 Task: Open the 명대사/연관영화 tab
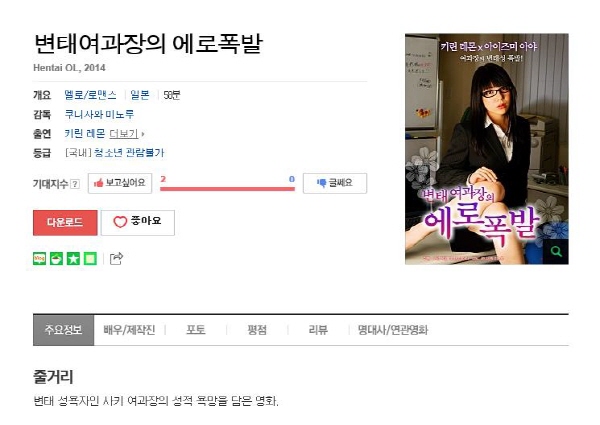pyautogui.click(x=393, y=330)
